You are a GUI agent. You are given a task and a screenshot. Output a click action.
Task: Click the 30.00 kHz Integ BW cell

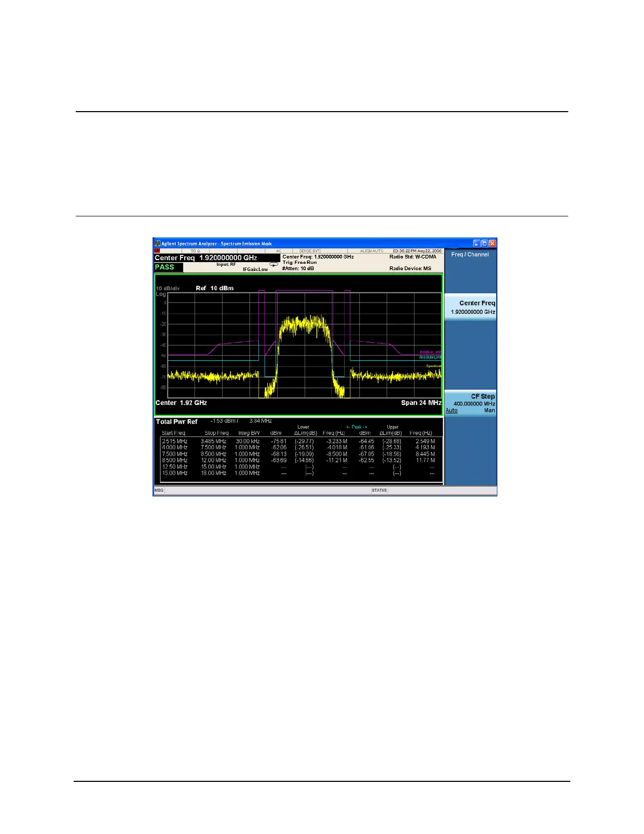pos(248,441)
